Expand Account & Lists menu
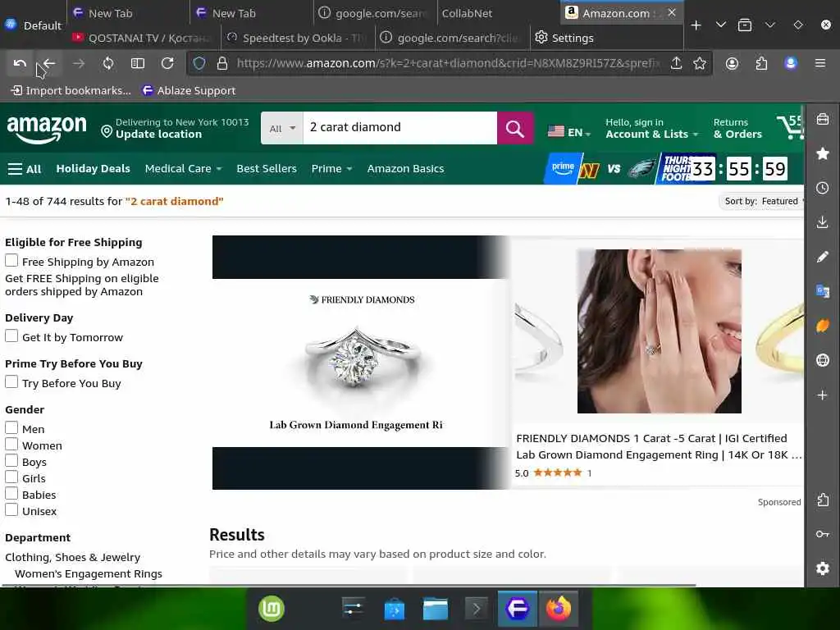This screenshot has height=630, width=840. click(x=652, y=129)
